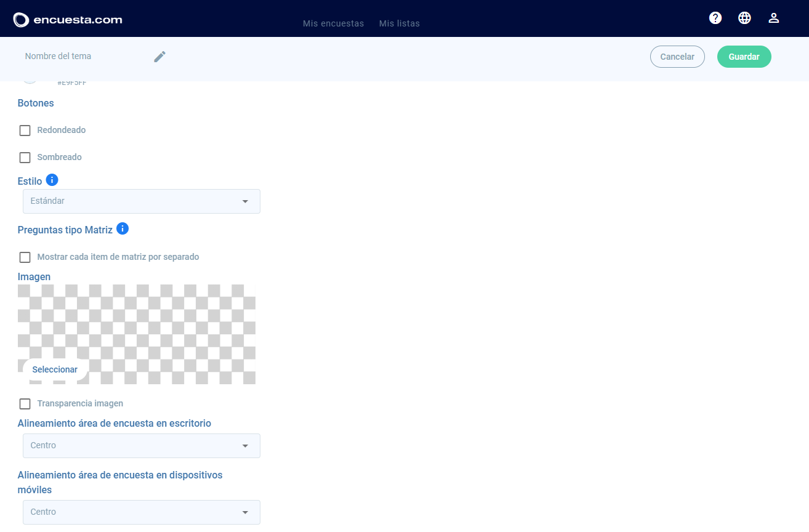
Task: Click the info icon next to Estilo
Action: coord(52,180)
